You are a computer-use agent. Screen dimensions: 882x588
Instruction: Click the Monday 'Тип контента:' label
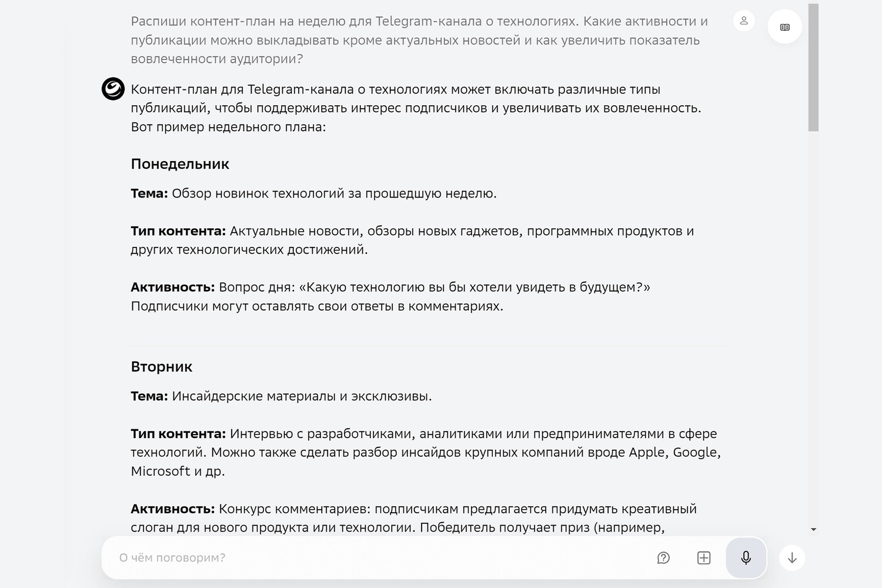click(x=178, y=231)
